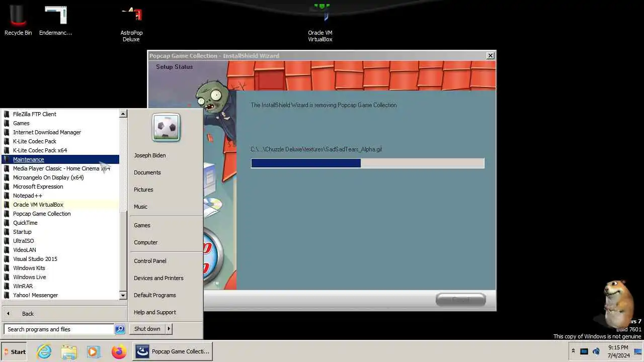Open Documents from the Start menu
Viewport: 644px width, 362px height.
[x=147, y=172]
